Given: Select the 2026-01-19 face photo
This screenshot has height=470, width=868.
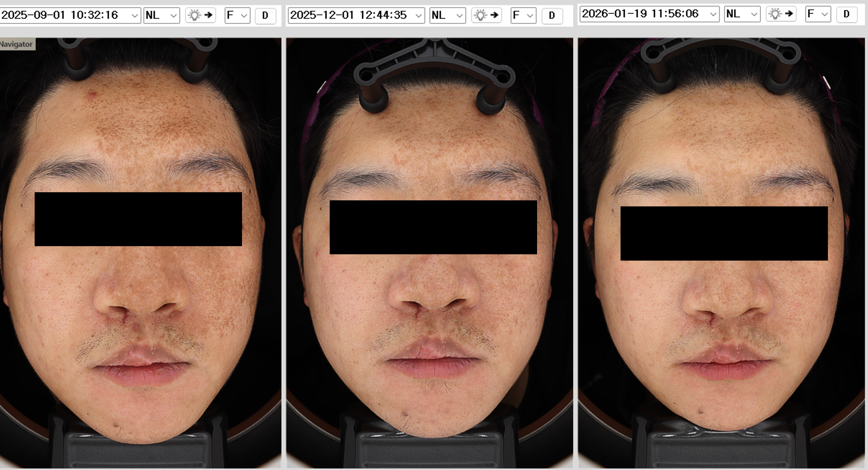Looking at the screenshot, I should (x=722, y=253).
